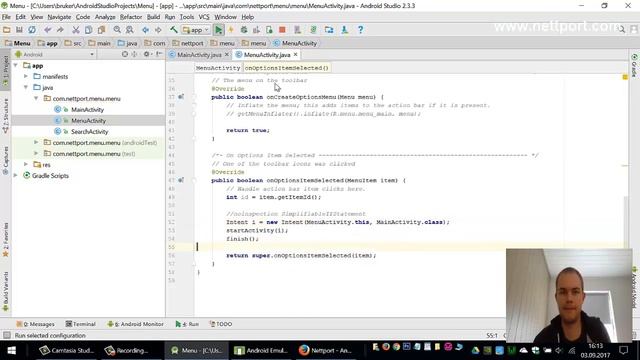Viewport: 640px width, 360px height.
Task: Click the Find magnifier icon
Action: [x=117, y=30]
